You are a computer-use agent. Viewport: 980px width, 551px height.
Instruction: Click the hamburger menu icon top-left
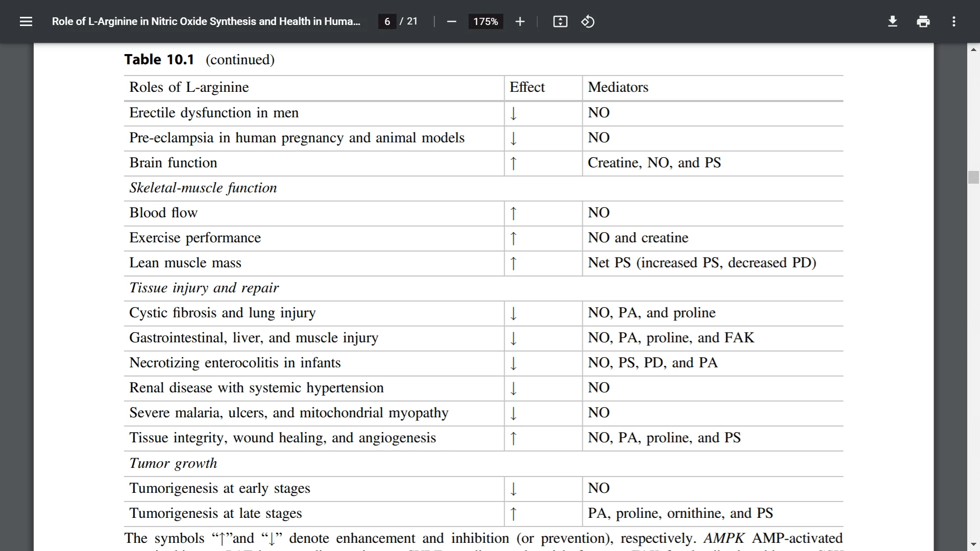click(x=26, y=21)
